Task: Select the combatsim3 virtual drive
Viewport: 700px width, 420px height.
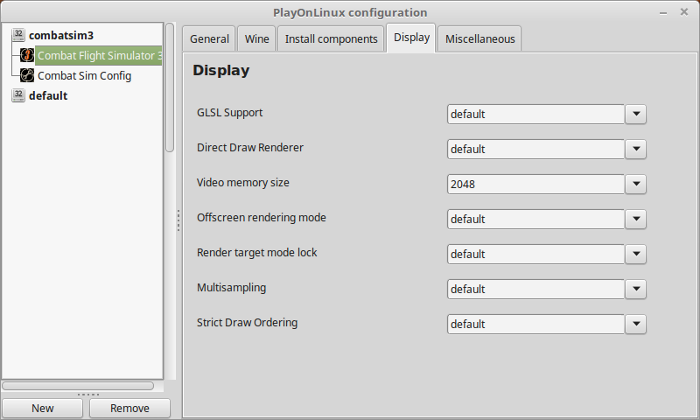Action: [61, 35]
